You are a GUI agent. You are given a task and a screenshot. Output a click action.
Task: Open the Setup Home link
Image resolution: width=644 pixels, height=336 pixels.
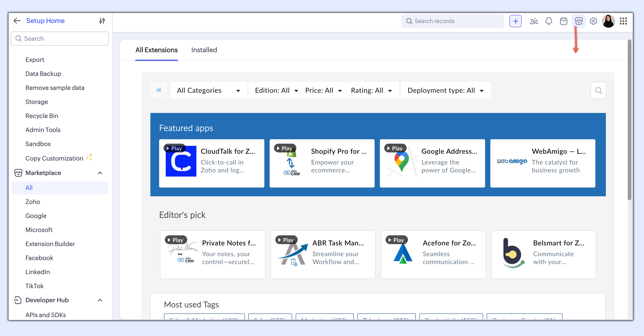pyautogui.click(x=45, y=21)
